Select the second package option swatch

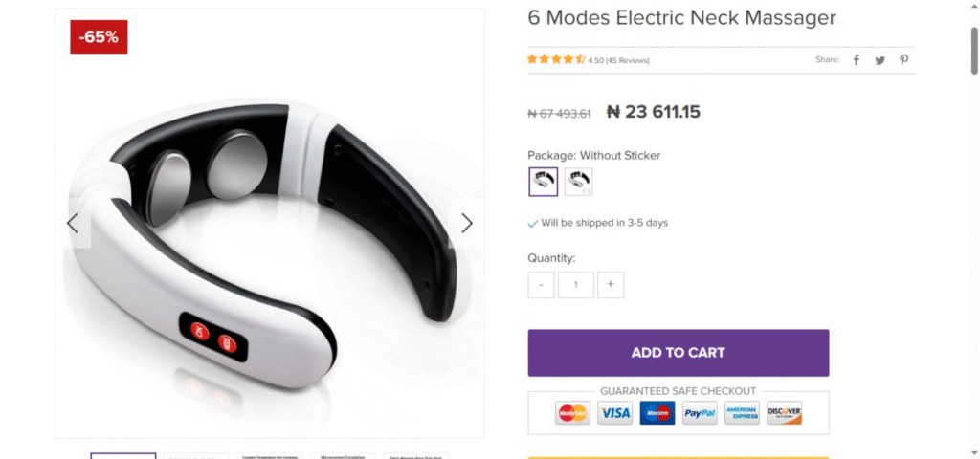578,182
